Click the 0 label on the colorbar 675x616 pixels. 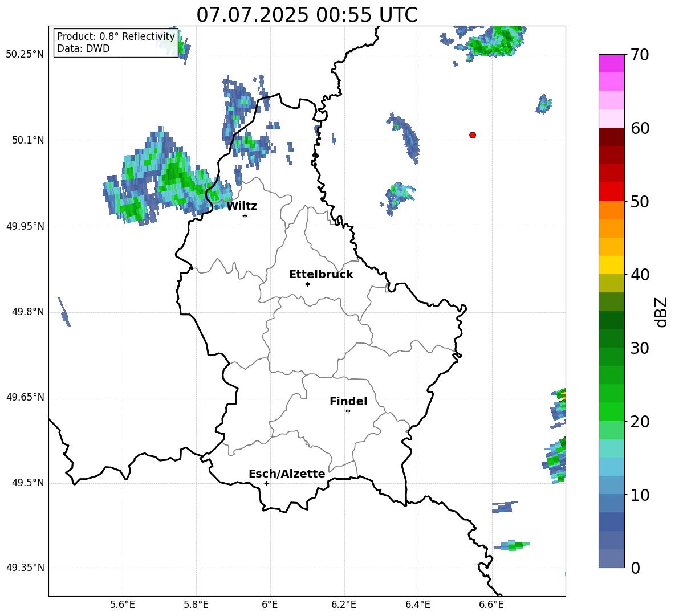(635, 568)
